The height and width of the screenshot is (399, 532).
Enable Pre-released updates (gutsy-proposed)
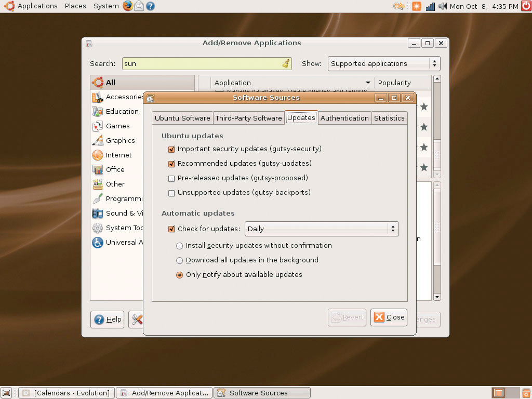(171, 179)
